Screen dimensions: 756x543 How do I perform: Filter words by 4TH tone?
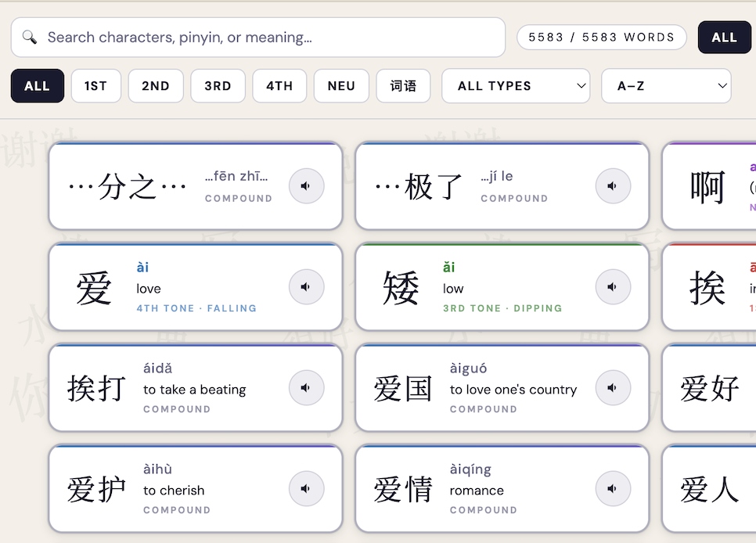[279, 86]
